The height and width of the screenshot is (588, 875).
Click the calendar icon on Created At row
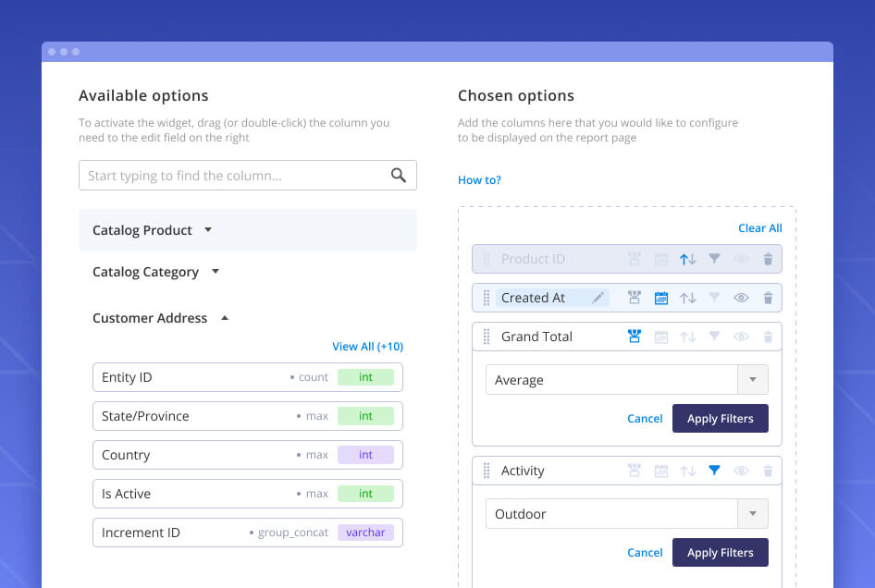click(x=661, y=298)
